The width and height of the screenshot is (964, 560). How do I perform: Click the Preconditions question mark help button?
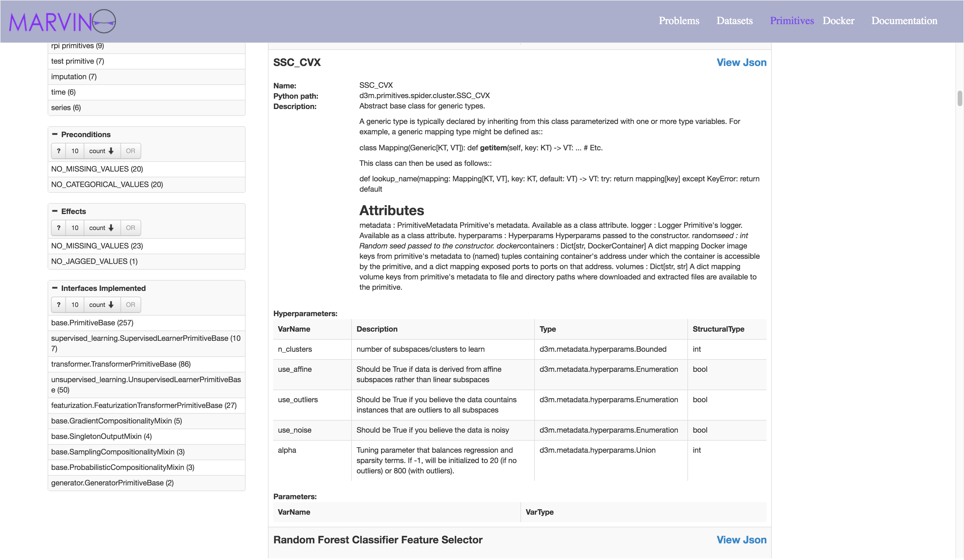[59, 151]
